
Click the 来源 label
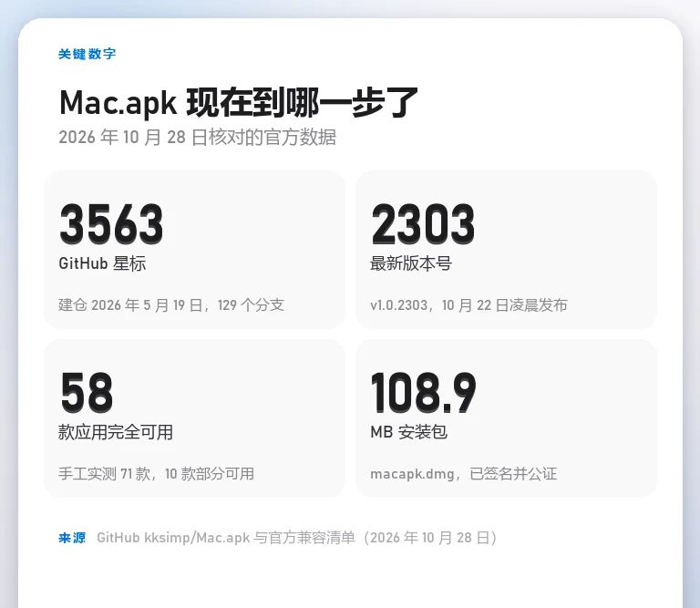tap(72, 538)
